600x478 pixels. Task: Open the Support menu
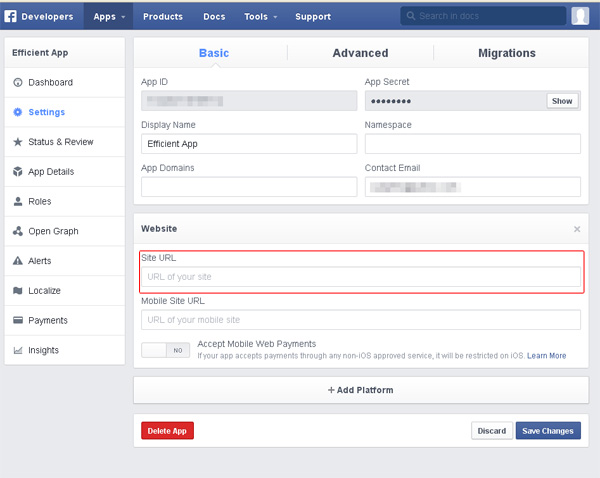tap(313, 16)
